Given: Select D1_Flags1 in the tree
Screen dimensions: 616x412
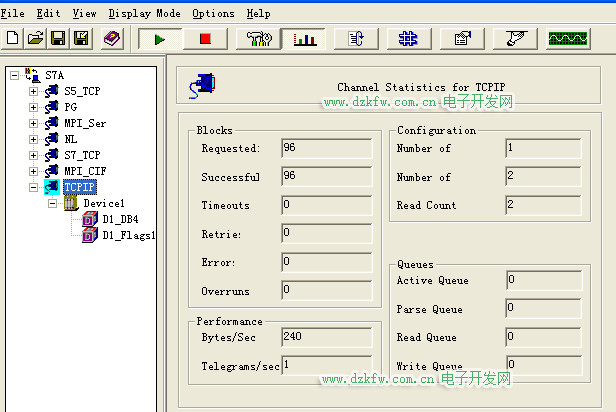Looking at the screenshot, I should click(128, 235).
